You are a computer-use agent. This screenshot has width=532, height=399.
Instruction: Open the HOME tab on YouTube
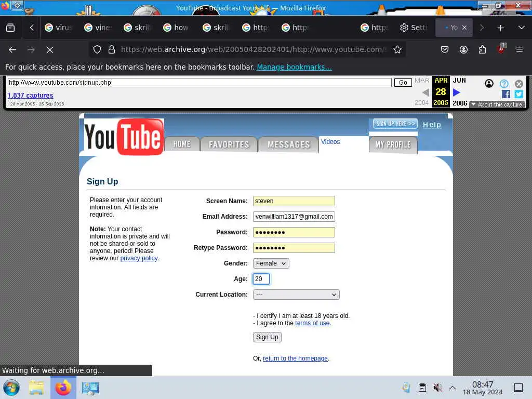182,144
